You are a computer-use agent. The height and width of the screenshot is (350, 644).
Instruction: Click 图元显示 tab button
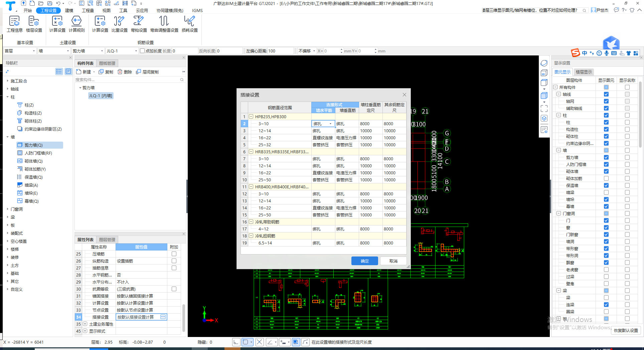click(562, 72)
